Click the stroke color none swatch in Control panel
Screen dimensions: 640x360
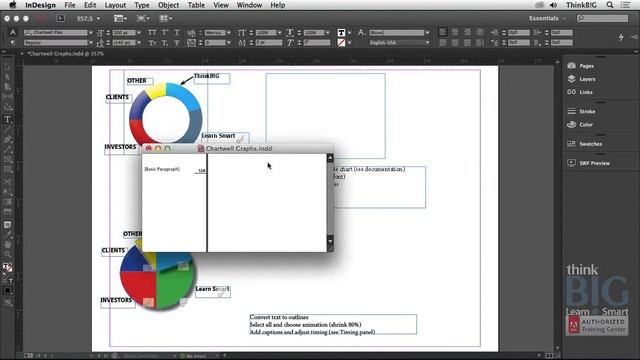[341, 42]
